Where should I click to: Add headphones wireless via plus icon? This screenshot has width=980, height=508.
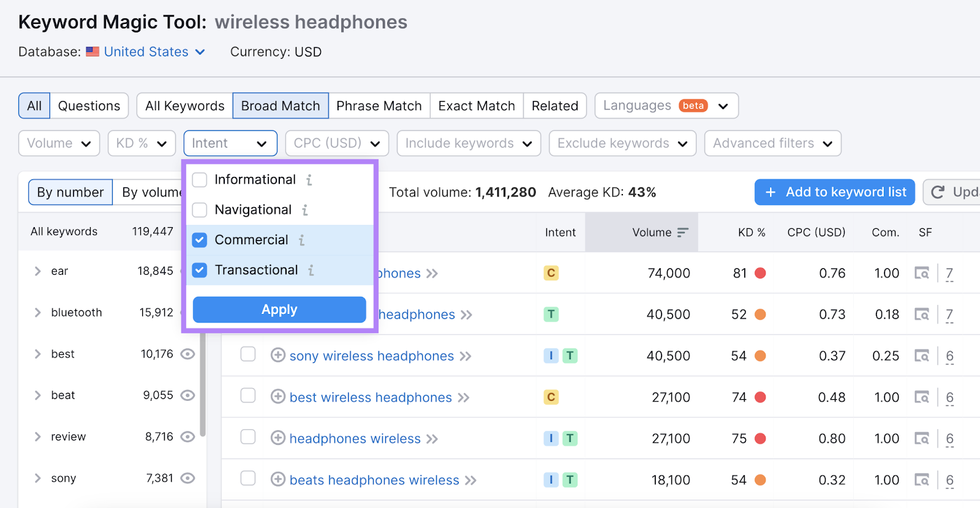click(x=278, y=438)
